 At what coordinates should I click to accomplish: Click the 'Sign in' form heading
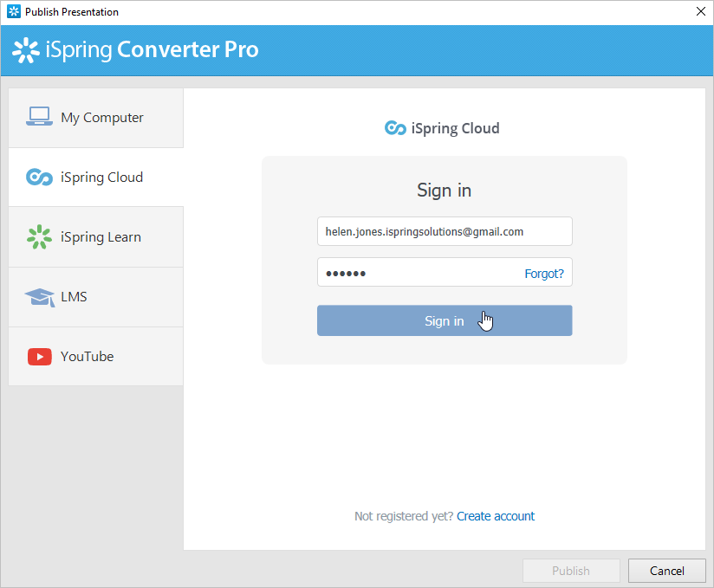[x=444, y=191]
